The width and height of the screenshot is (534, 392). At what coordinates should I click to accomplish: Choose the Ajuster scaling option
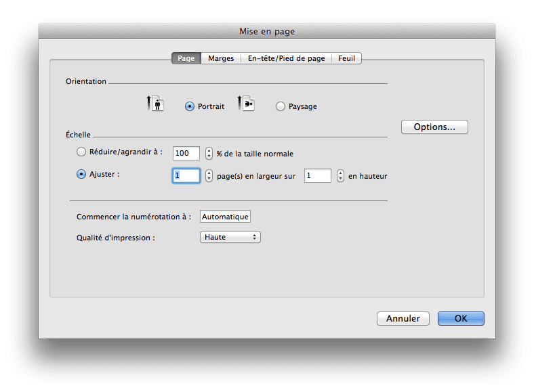pyautogui.click(x=81, y=174)
